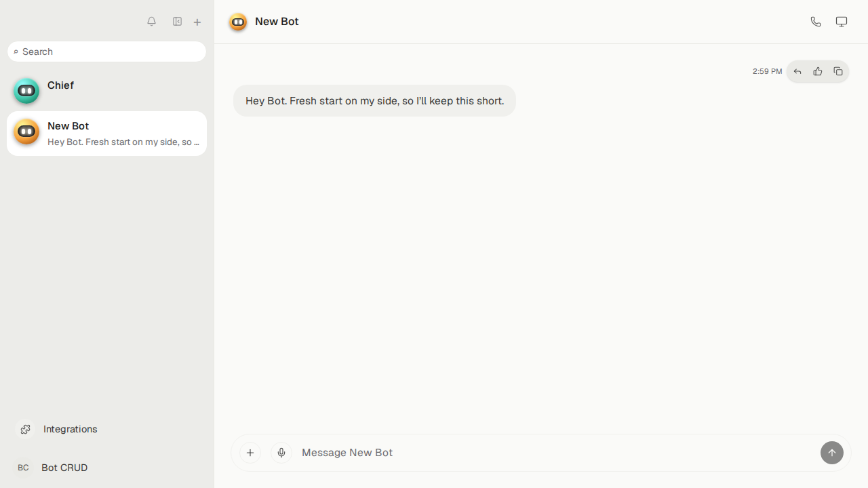Activate microphone voice input
The width and height of the screenshot is (868, 488).
tap(281, 453)
